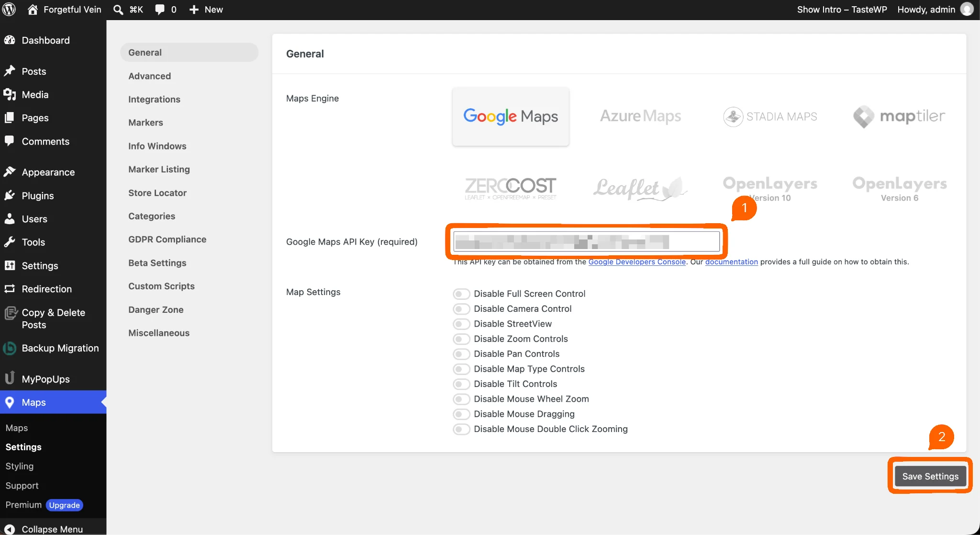The width and height of the screenshot is (980, 535).
Task: Select Stadia Maps engine logo
Action: (770, 116)
